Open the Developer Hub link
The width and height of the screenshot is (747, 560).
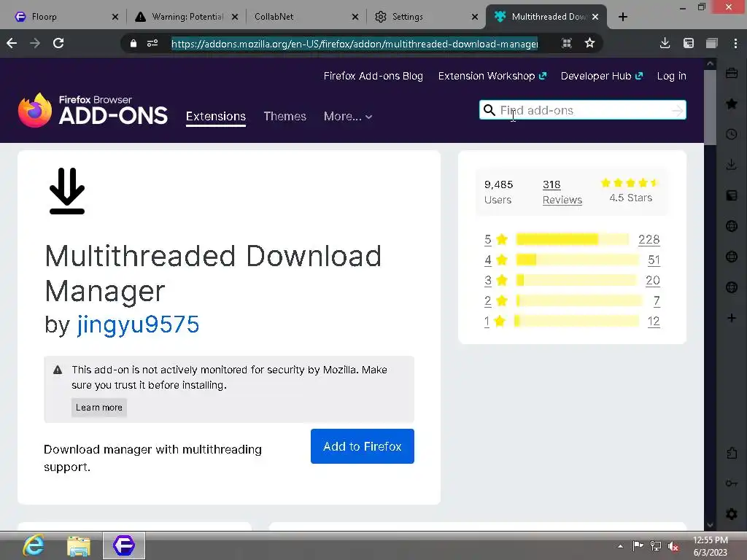(602, 76)
